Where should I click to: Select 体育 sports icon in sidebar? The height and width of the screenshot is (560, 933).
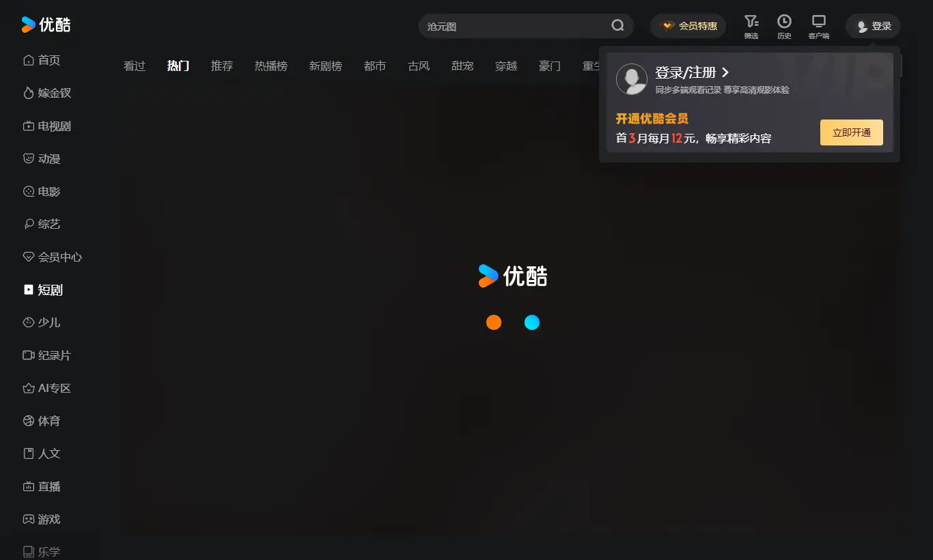pos(29,421)
